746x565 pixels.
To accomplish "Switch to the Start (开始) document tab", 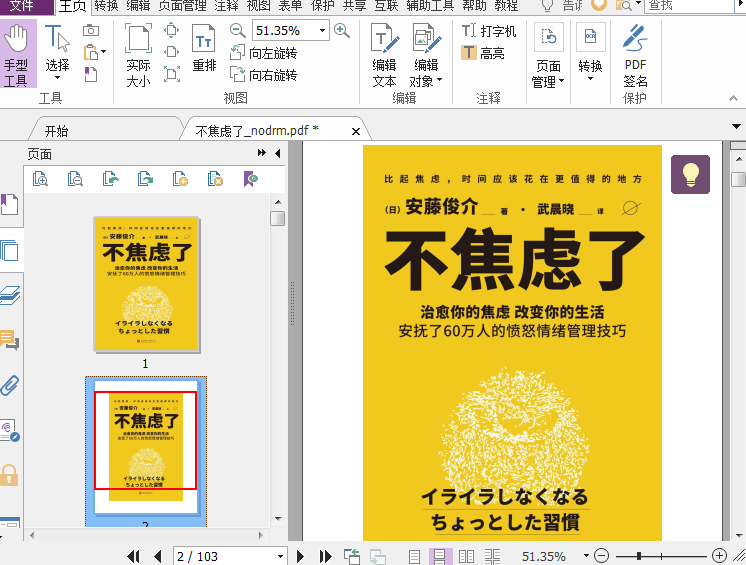I will [x=56, y=131].
